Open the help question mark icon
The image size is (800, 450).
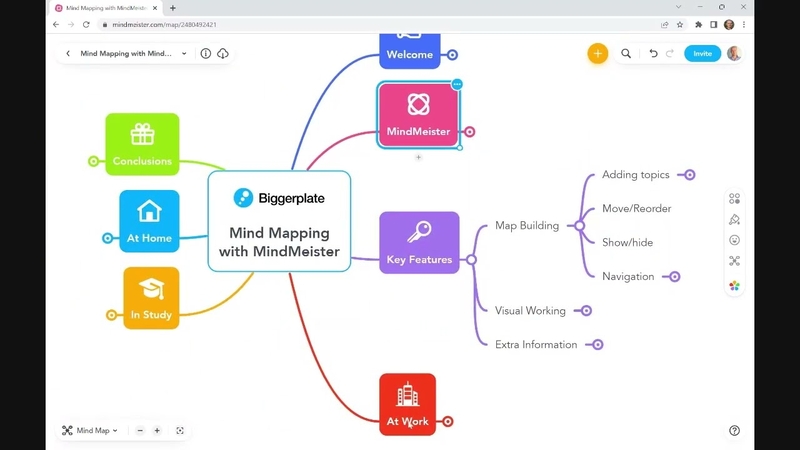pyautogui.click(x=734, y=431)
